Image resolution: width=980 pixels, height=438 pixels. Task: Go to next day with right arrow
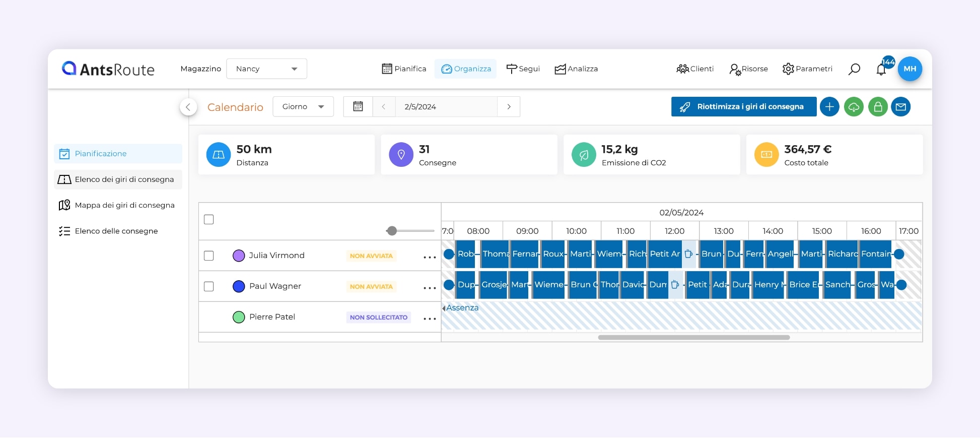(509, 107)
